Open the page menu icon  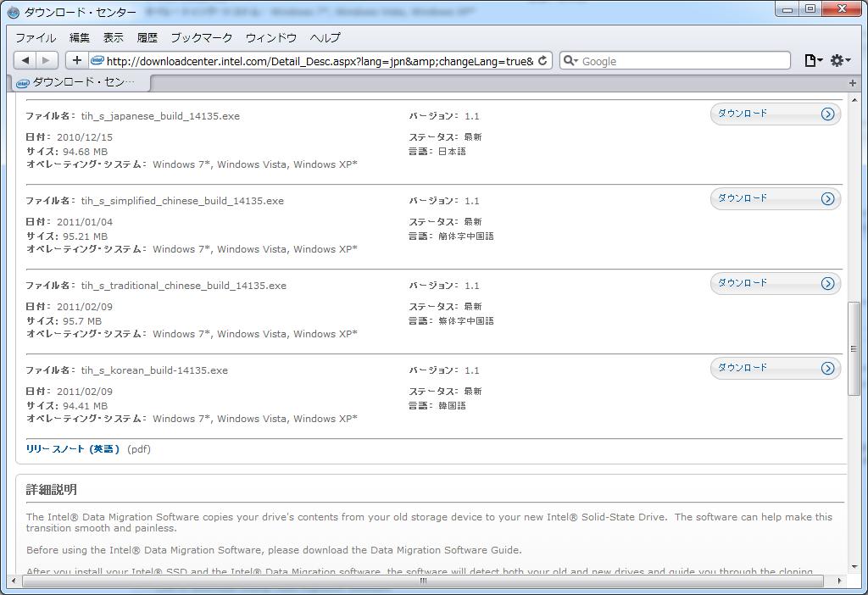coord(813,60)
